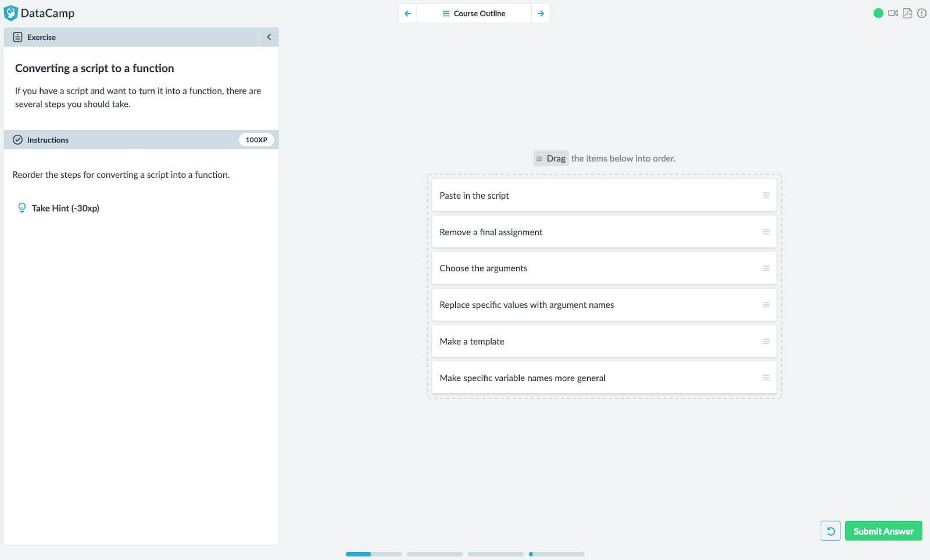Screen dimensions: 930x560
Task: Grab handle of 'Make a template'
Action: coord(766,342)
